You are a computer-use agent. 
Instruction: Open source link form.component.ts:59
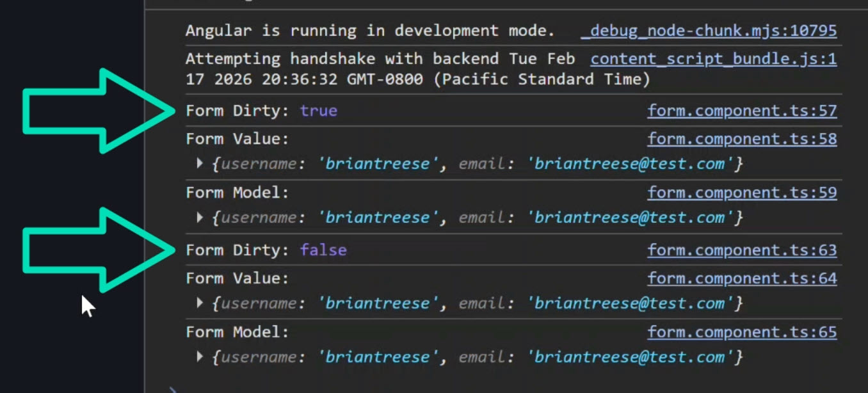(x=741, y=192)
